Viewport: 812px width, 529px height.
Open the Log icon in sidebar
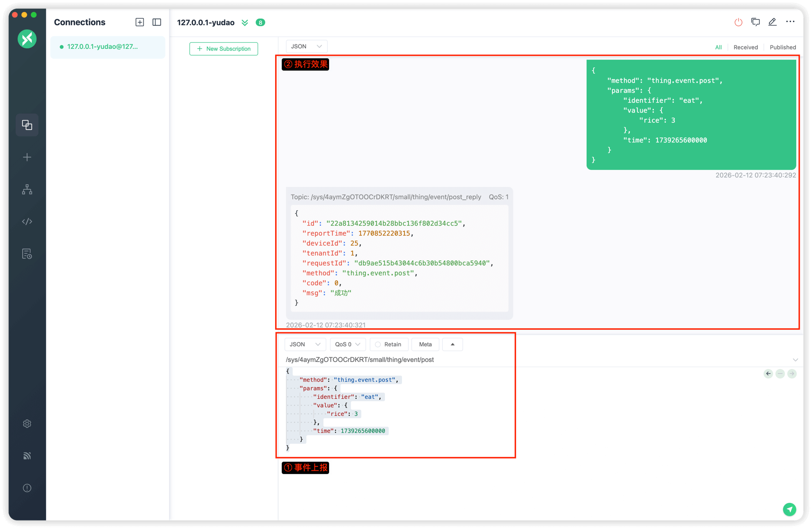coord(27,254)
